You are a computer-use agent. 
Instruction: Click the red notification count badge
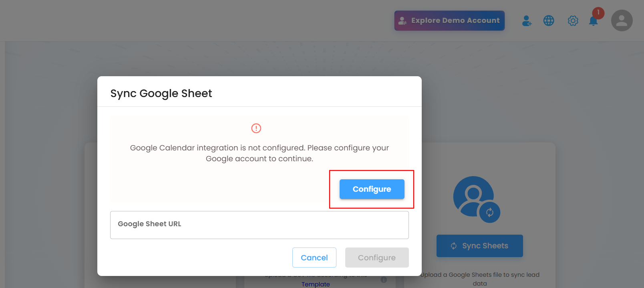coord(598,13)
